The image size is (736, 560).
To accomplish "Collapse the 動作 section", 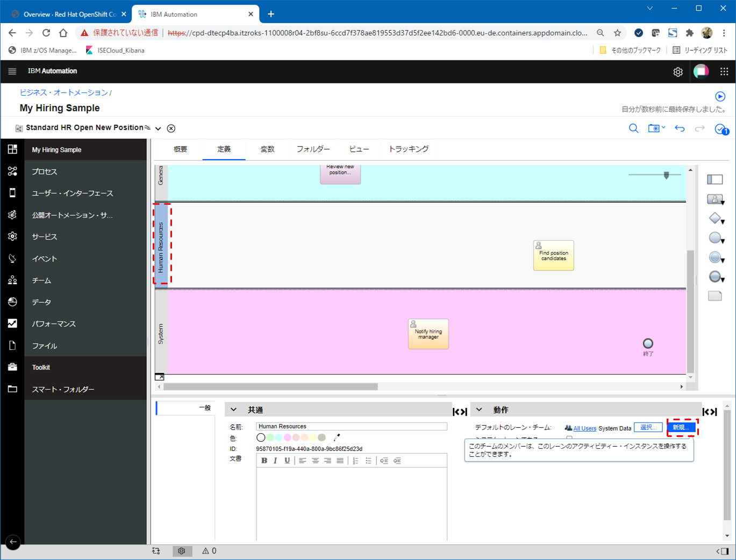I will 479,410.
